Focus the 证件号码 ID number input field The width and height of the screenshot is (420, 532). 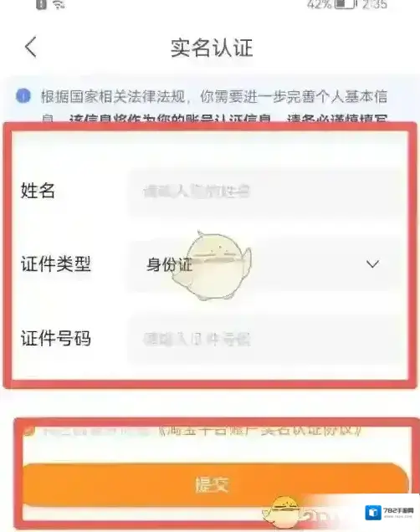264,339
